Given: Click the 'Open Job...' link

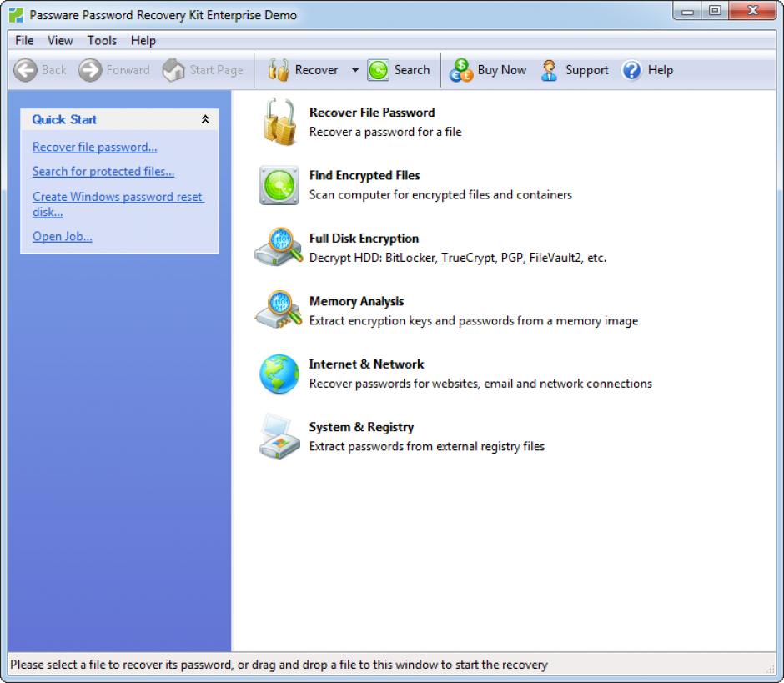Looking at the screenshot, I should tap(62, 237).
